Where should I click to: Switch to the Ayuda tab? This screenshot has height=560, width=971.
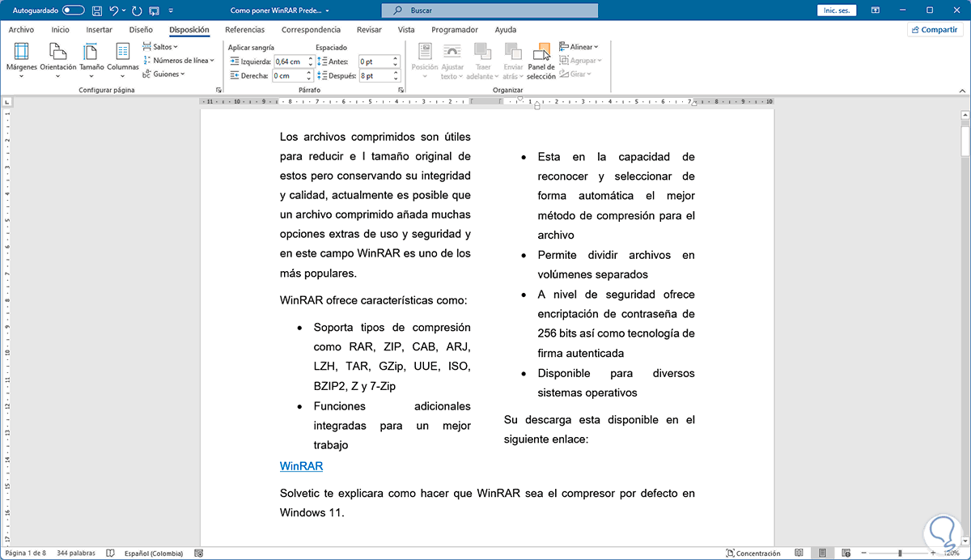point(506,30)
